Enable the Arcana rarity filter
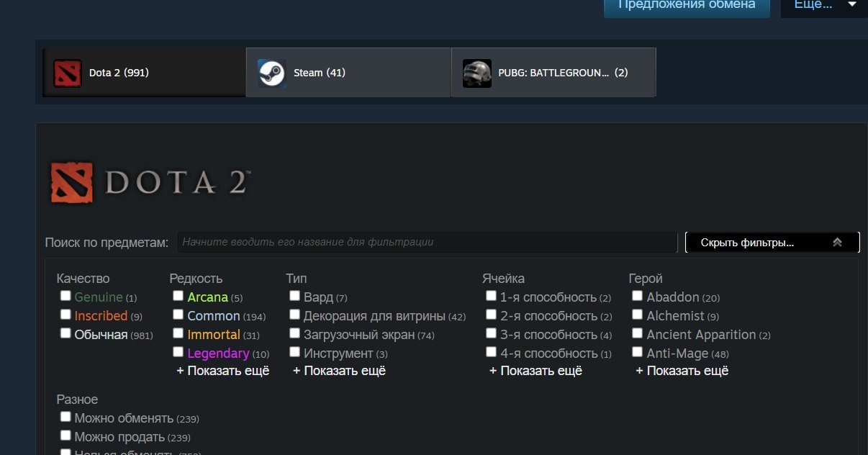The width and height of the screenshot is (868, 455). point(178,296)
